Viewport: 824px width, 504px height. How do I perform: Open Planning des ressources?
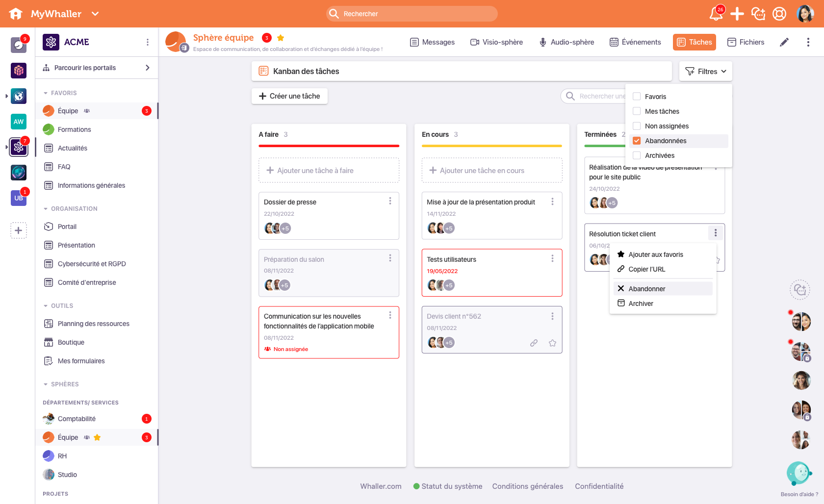[93, 324]
